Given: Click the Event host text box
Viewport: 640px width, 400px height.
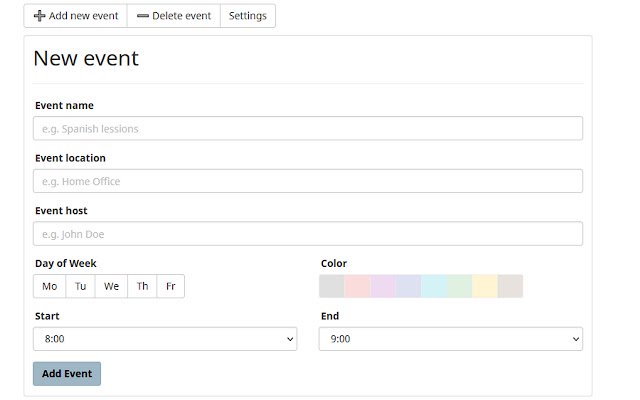Looking at the screenshot, I should pyautogui.click(x=308, y=234).
